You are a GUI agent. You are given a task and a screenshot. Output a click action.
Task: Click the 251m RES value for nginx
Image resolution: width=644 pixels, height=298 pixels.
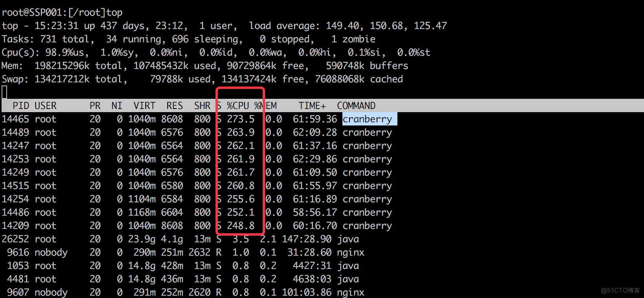click(x=172, y=253)
